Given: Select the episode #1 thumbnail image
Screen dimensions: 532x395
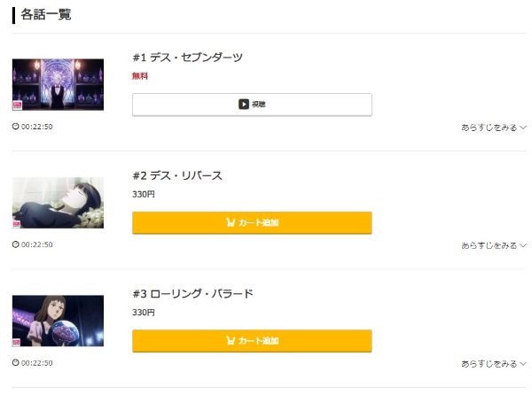Looking at the screenshot, I should (58, 85).
